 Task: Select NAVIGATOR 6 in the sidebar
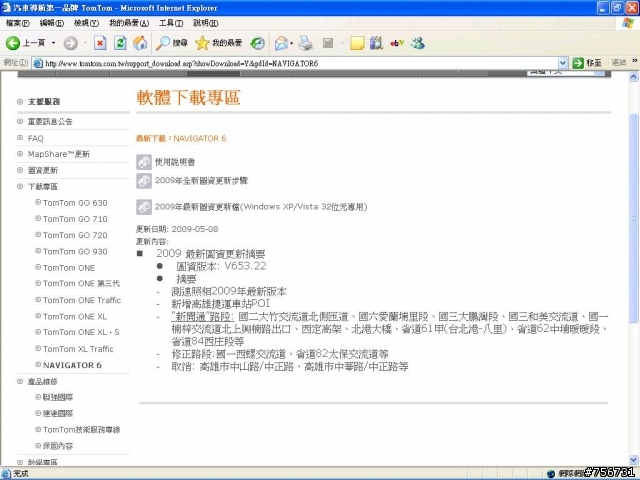click(72, 365)
